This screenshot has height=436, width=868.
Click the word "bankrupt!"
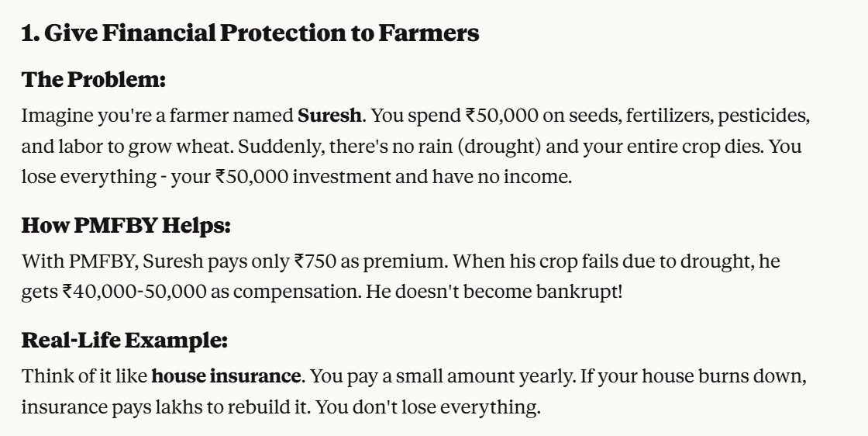tap(579, 292)
